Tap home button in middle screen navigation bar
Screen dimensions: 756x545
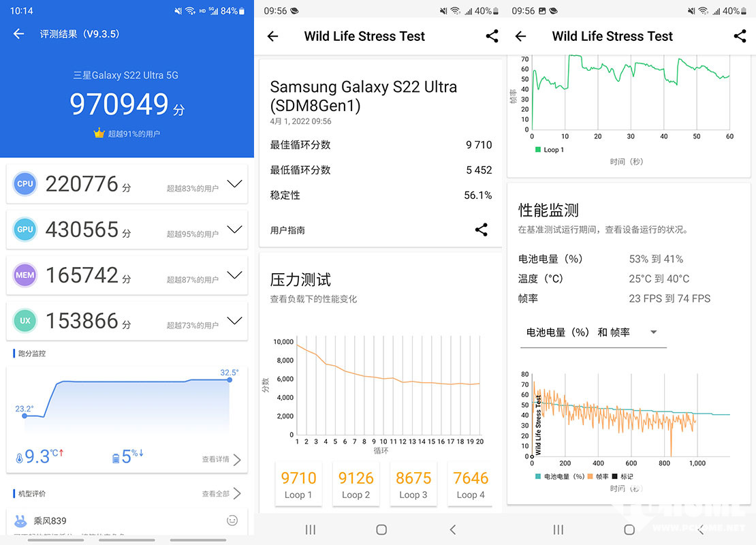click(x=381, y=529)
